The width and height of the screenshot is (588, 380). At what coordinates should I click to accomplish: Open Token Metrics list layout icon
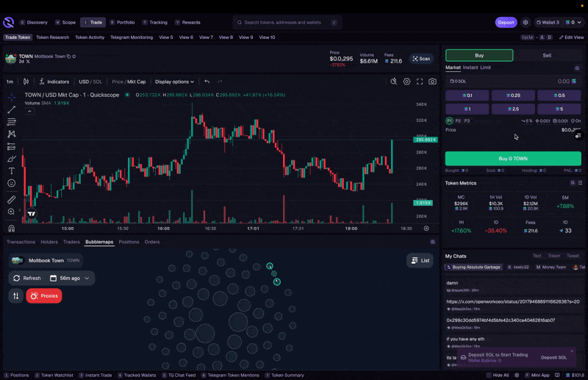[580, 183]
